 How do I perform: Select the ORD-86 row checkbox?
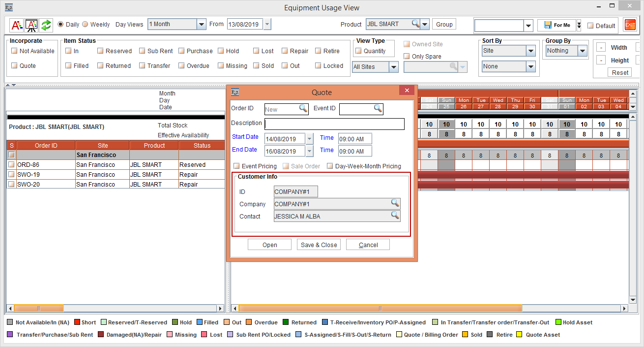tap(11, 164)
